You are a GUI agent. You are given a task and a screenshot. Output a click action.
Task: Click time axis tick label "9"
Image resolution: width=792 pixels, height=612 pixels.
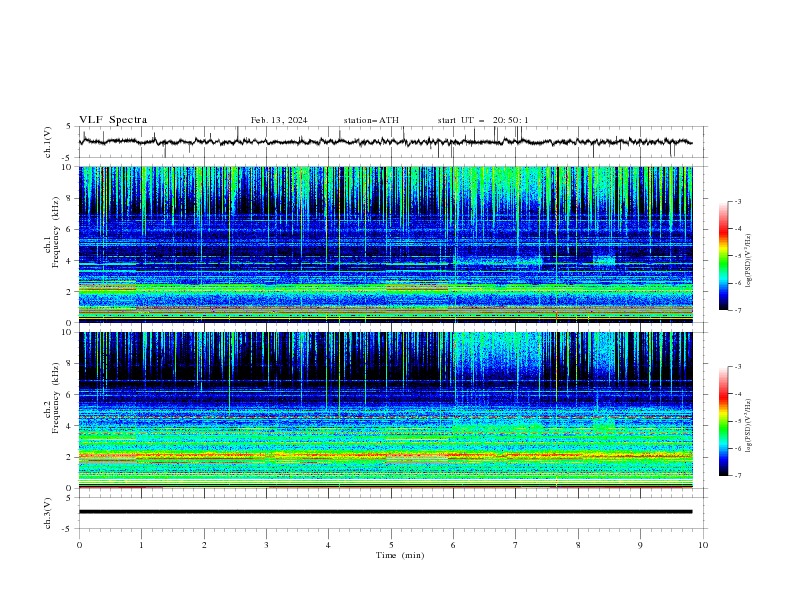640,545
